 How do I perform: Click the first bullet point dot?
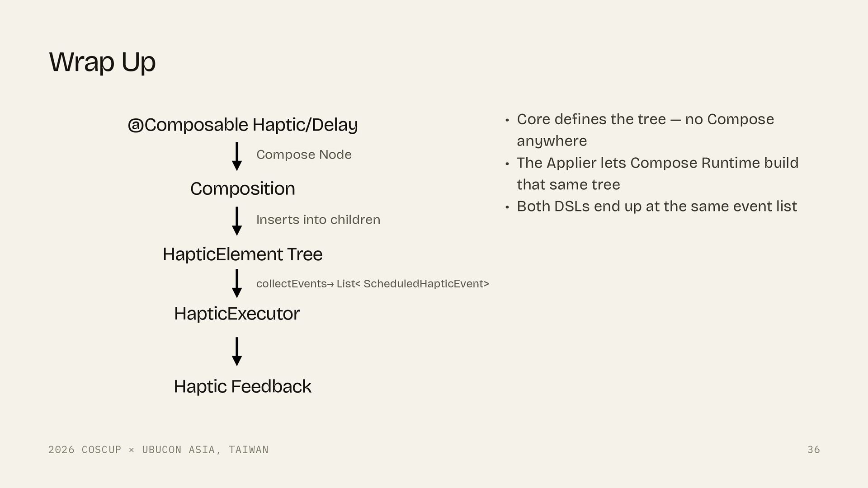(507, 120)
